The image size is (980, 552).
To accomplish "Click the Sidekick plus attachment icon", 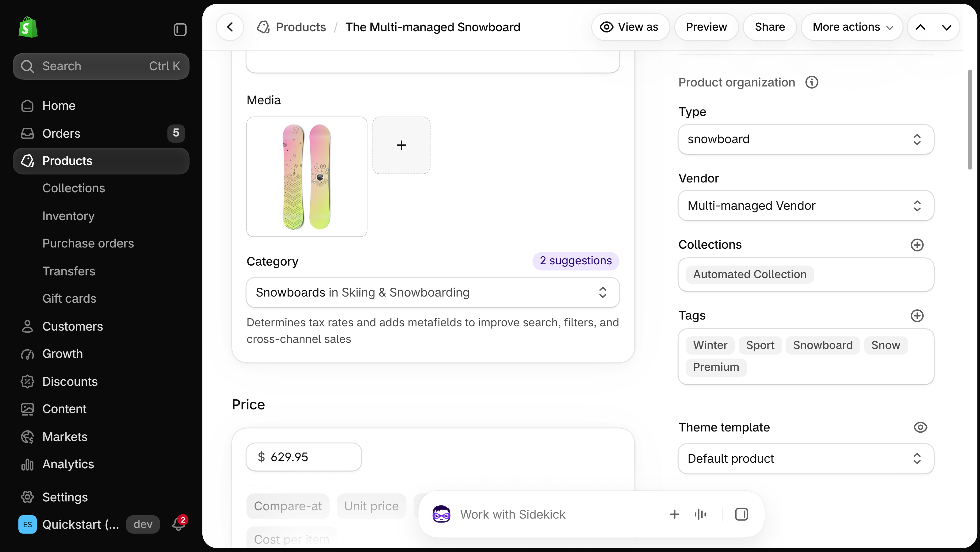I will pyautogui.click(x=674, y=514).
